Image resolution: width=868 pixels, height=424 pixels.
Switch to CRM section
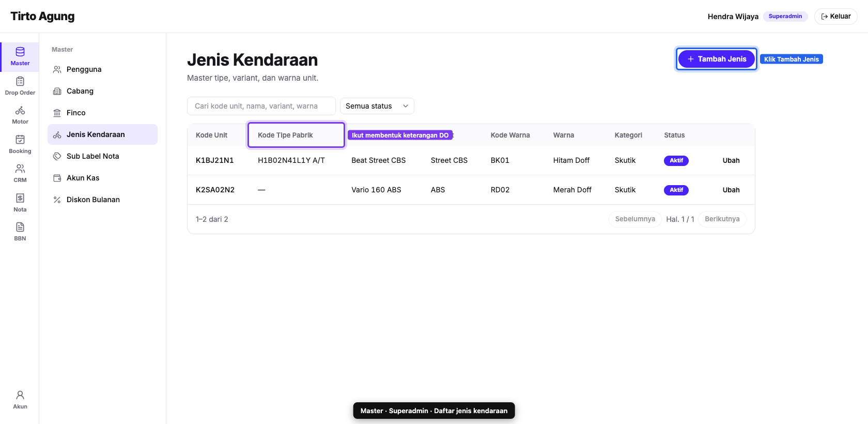pos(20,173)
